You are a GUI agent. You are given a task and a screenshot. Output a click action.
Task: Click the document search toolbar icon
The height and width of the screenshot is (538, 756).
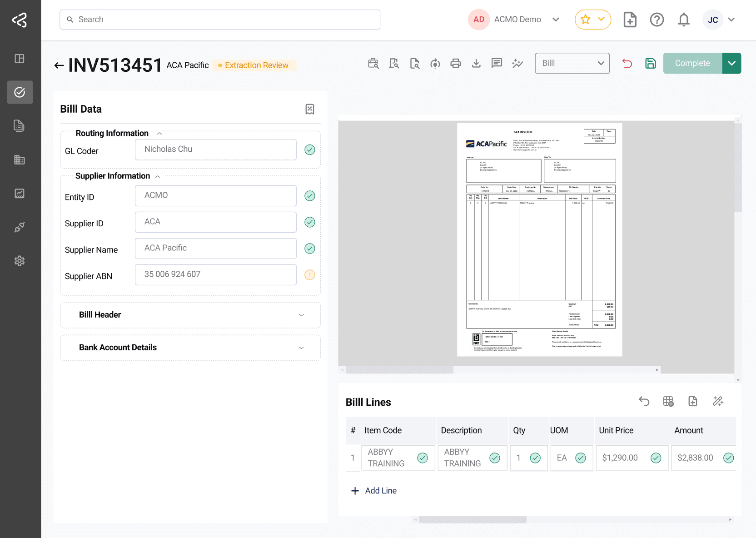click(415, 63)
